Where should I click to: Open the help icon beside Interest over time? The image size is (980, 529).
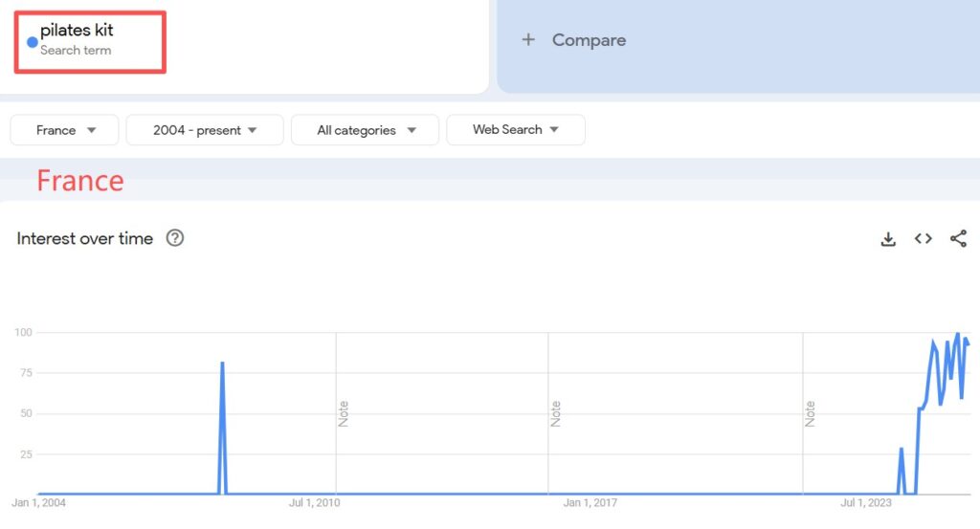[175, 238]
